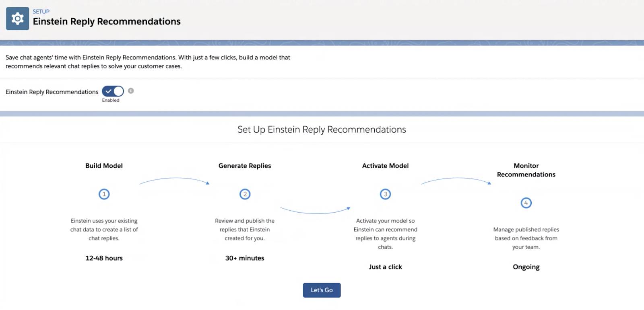
Task: Click the Let's Go button
Action: [x=322, y=290]
